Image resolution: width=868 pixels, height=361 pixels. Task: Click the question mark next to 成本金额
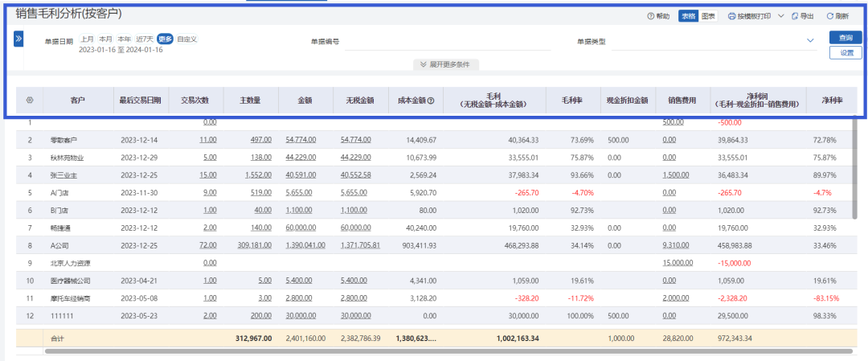click(430, 101)
